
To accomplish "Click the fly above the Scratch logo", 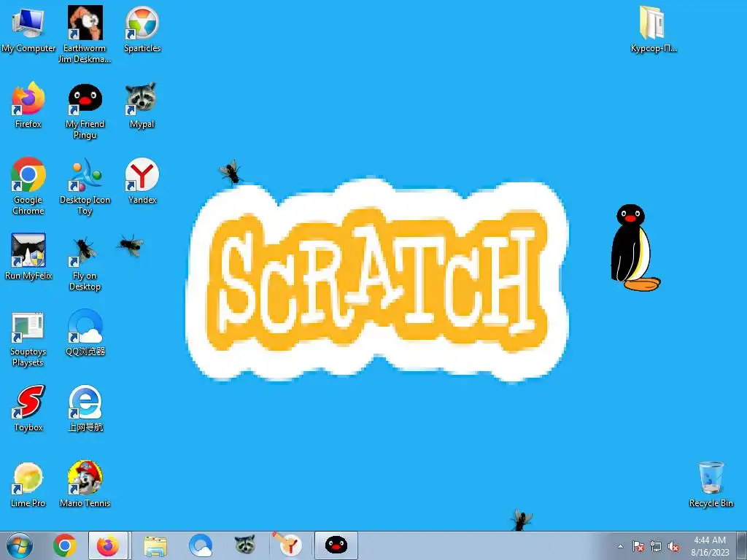I will tap(231, 172).
